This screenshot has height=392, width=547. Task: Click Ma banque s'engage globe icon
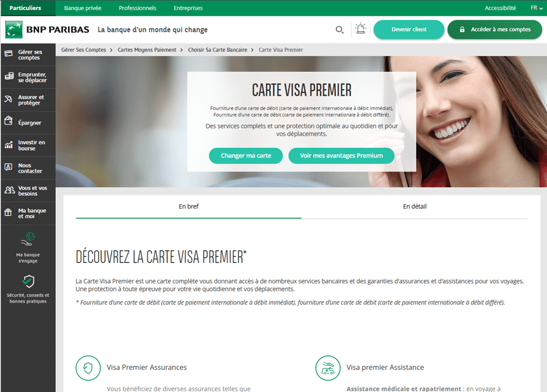coord(28,239)
